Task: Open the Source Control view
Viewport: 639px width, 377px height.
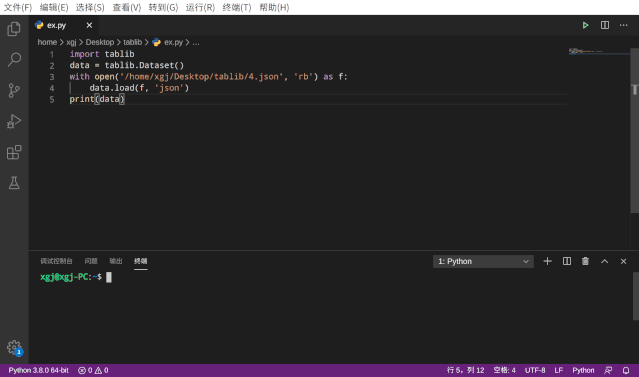Action: tap(14, 90)
